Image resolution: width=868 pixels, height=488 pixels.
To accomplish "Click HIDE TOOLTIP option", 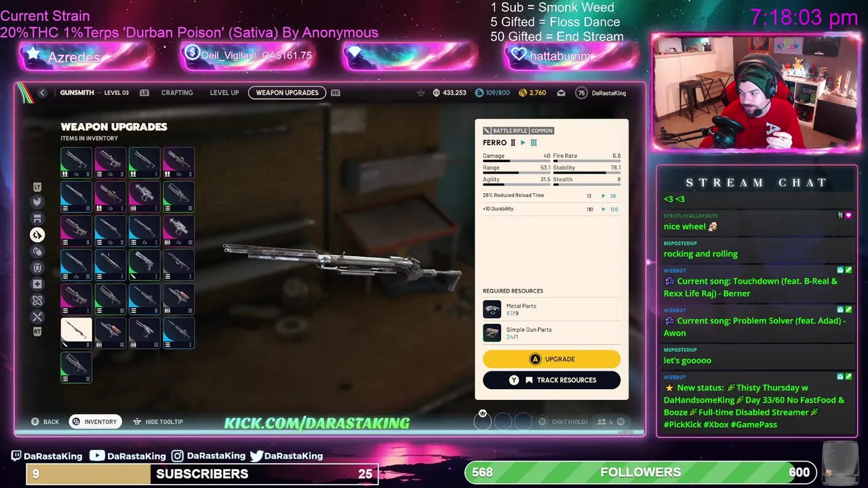I will [x=158, y=422].
